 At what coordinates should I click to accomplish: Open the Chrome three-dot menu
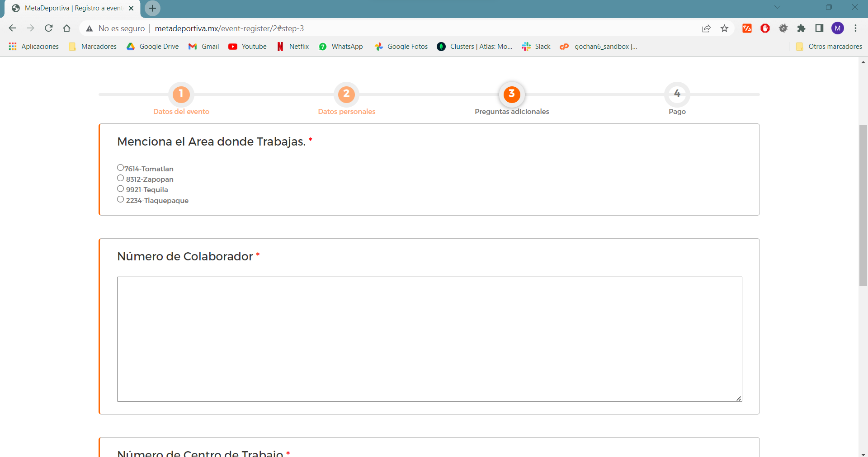point(855,28)
